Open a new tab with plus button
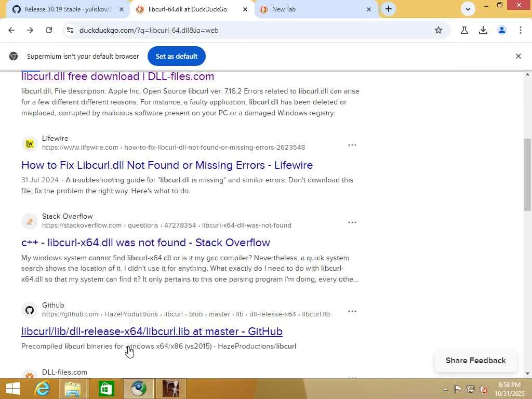 pos(389,9)
